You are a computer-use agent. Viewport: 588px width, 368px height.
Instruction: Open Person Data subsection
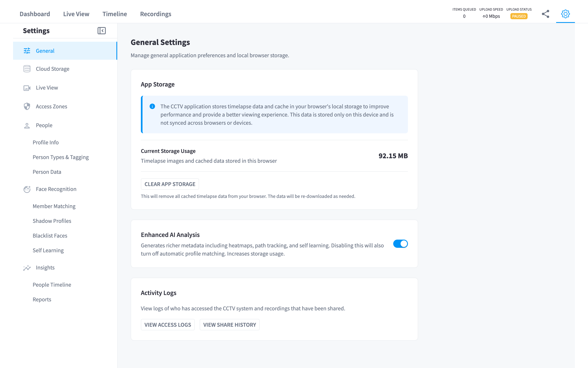coord(47,172)
